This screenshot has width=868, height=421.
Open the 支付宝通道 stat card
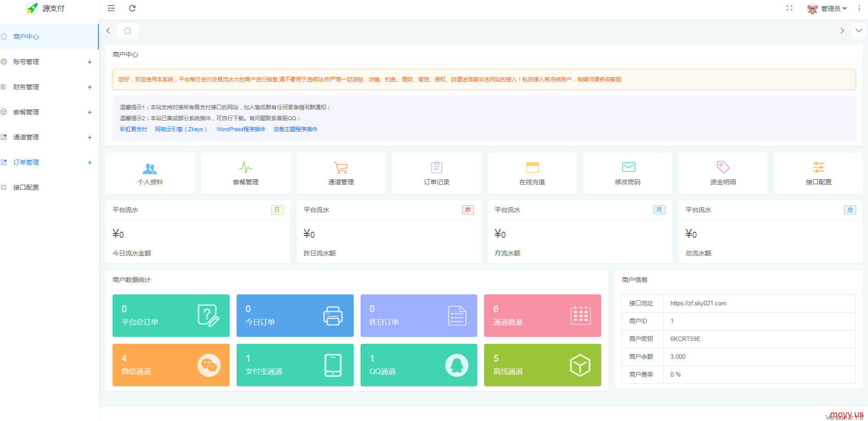point(295,365)
